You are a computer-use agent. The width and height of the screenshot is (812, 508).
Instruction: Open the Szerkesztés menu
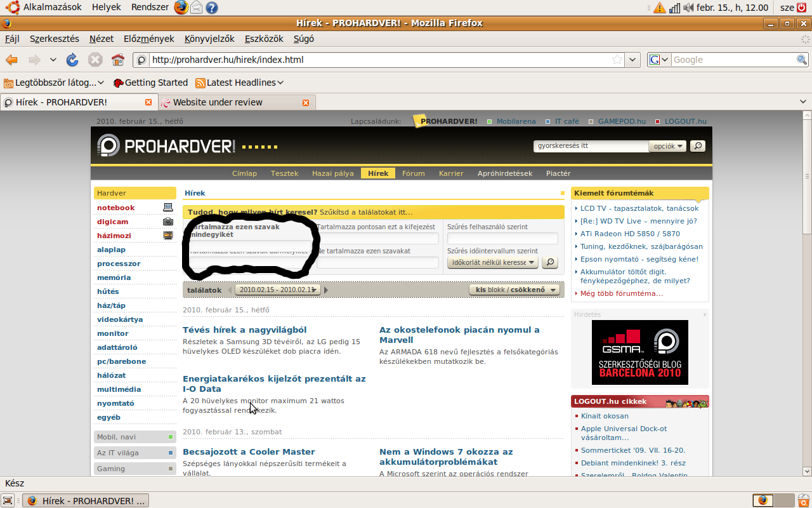pyautogui.click(x=55, y=39)
